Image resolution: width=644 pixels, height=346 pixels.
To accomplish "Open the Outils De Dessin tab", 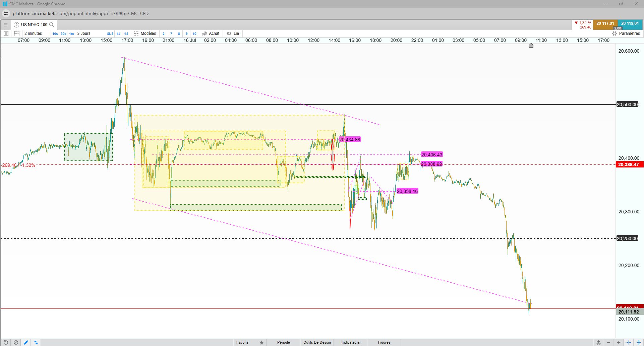I will [x=317, y=342].
